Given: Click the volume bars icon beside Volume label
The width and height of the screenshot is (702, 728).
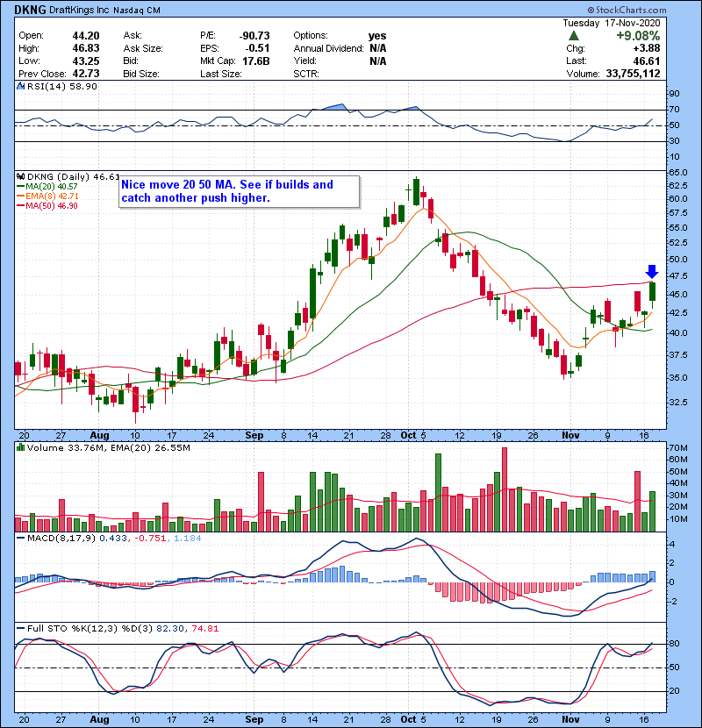Looking at the screenshot, I should [20, 447].
